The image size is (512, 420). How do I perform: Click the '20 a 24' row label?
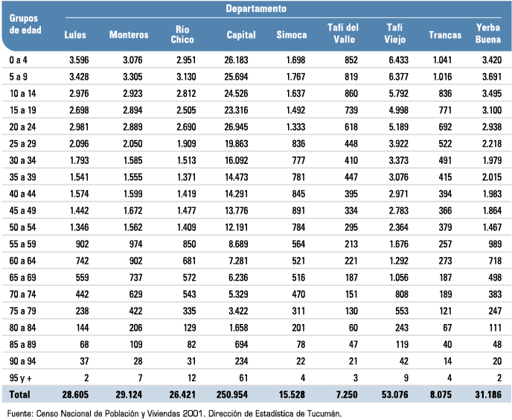pyautogui.click(x=22, y=127)
